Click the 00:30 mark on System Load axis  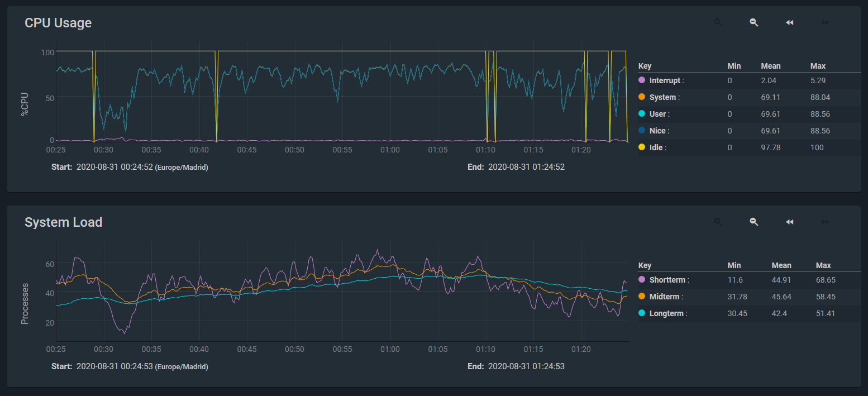coord(104,349)
